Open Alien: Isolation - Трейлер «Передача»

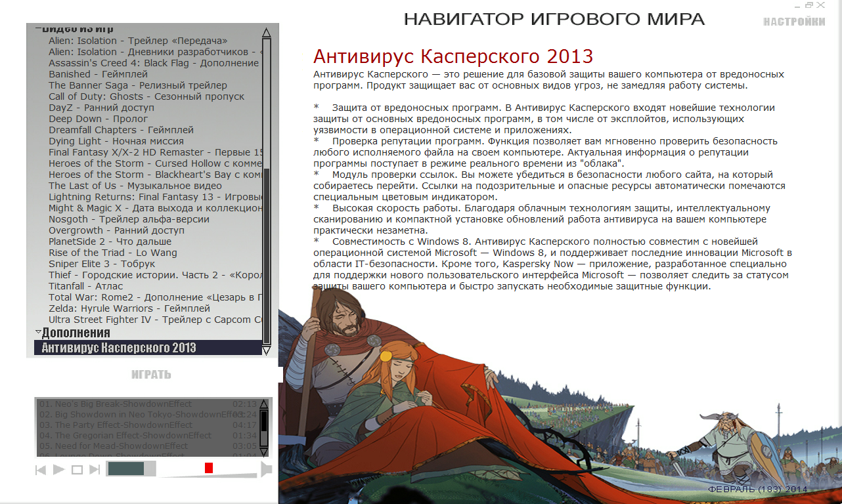138,41
